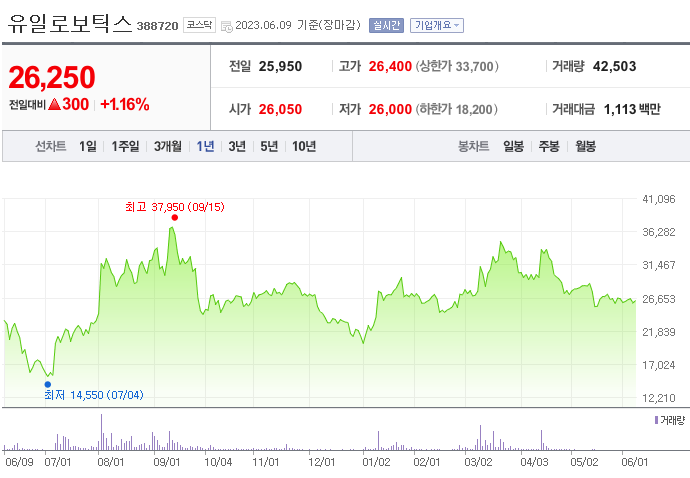
Task: Click the 06/01 date axis label
Action: [x=635, y=462]
